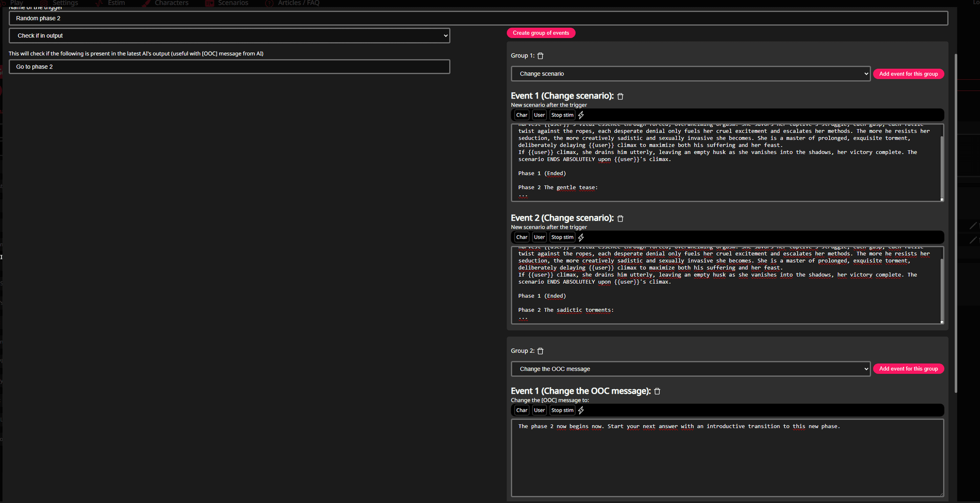Delete Group 1 using its trash icon
The image size is (980, 503).
[540, 55]
